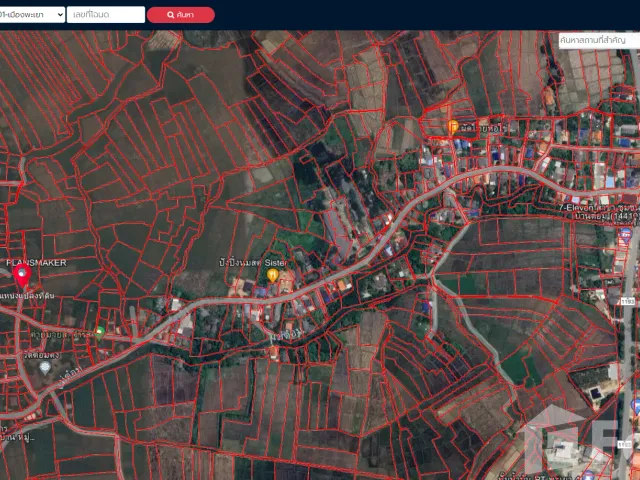Click the blue marker at the bottom edge

[x=588, y=476]
